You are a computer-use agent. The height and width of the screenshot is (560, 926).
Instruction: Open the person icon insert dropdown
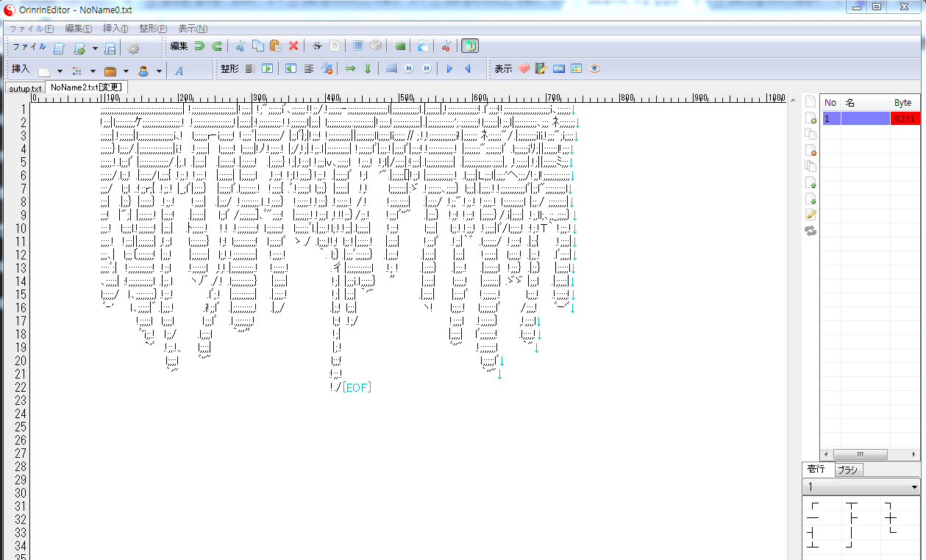[159, 71]
